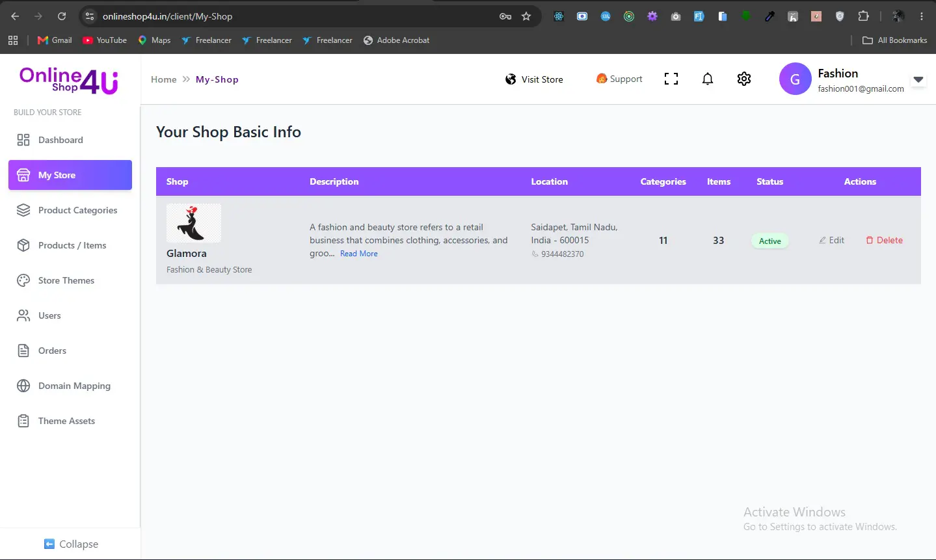Viewport: 936px width, 560px height.
Task: Edit the Glamora shop
Action: coord(831,240)
